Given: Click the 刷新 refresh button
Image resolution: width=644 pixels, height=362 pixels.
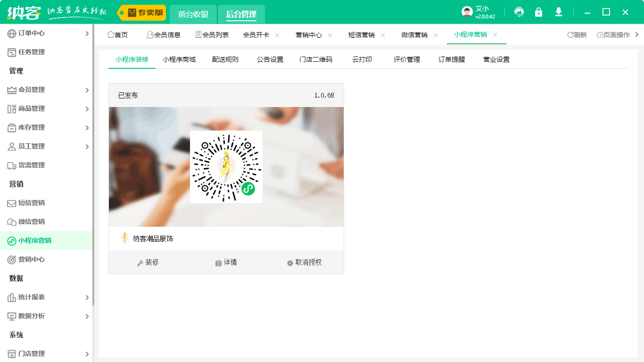Looking at the screenshot, I should point(577,35).
